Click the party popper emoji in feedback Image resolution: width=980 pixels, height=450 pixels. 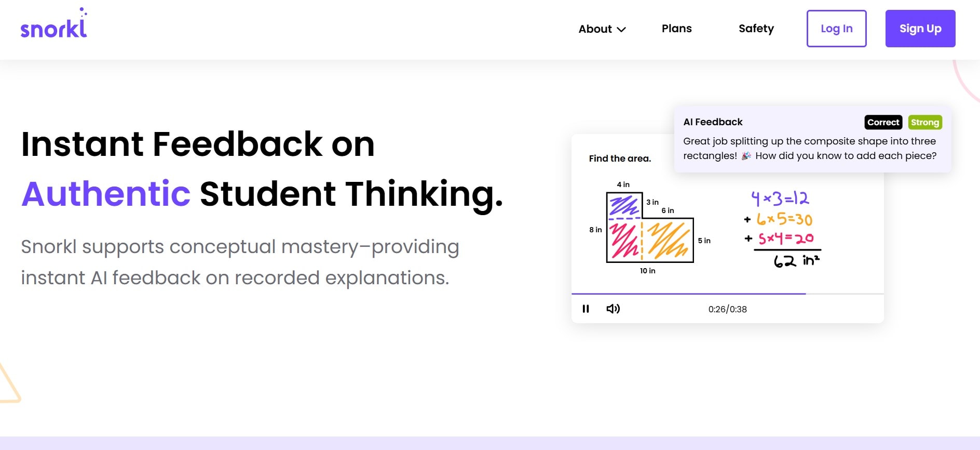point(746,155)
